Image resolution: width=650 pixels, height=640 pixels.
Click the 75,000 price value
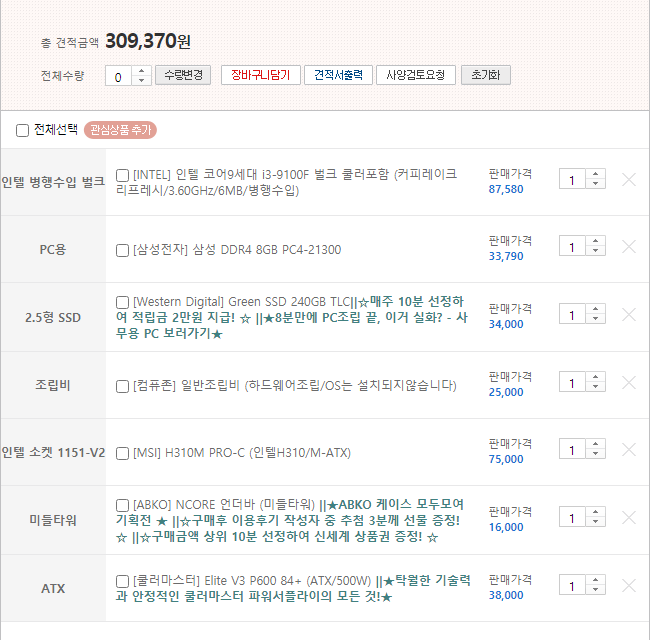pos(506,460)
